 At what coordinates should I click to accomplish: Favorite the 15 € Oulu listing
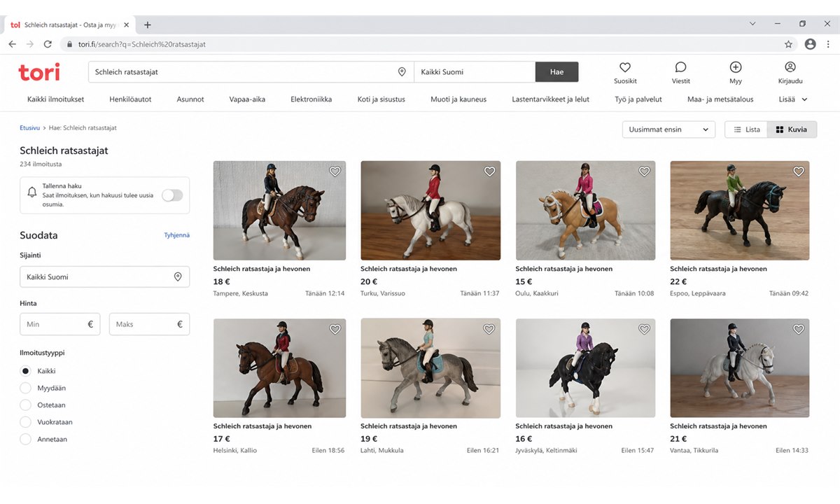(644, 171)
